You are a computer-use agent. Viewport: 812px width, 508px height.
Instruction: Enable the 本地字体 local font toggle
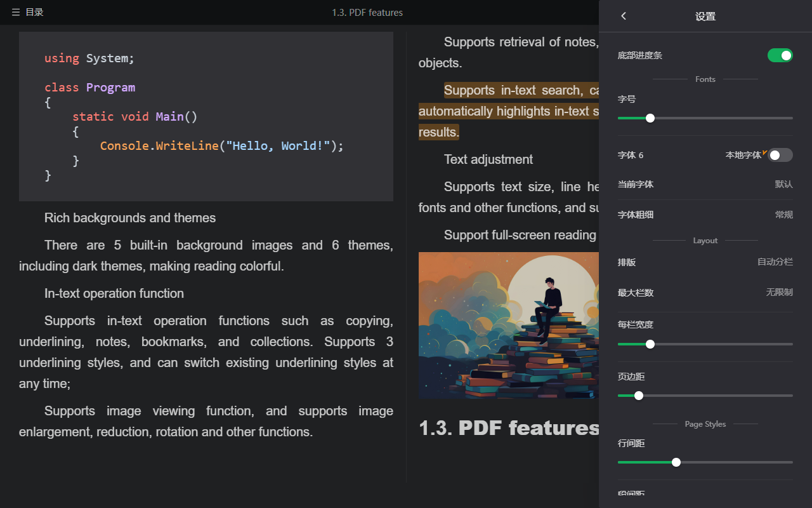click(780, 155)
